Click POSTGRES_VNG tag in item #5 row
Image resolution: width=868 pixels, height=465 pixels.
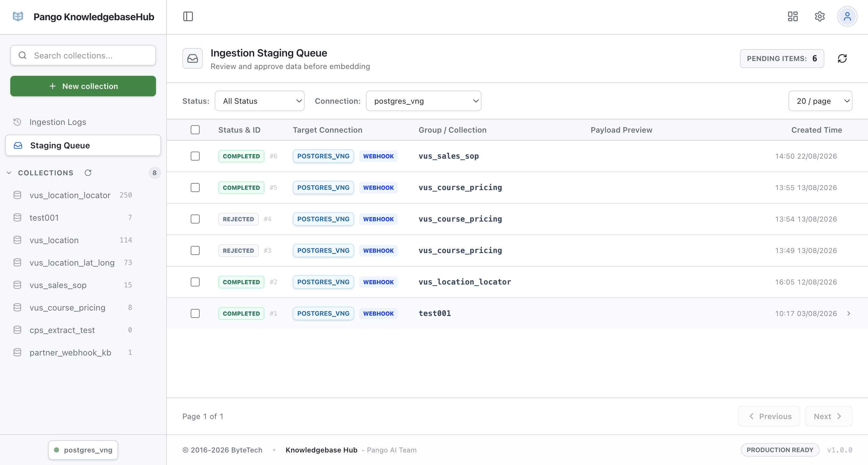(x=323, y=188)
